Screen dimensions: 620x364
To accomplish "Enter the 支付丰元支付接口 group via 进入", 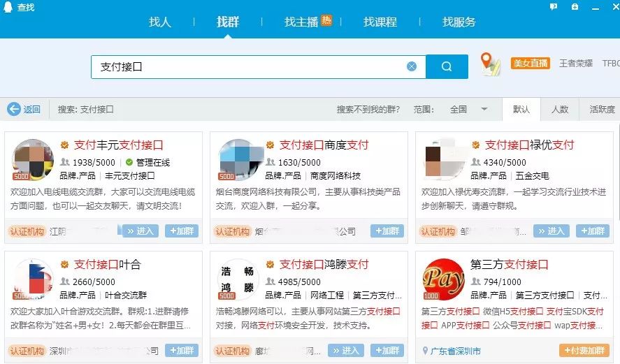I will coord(140,231).
